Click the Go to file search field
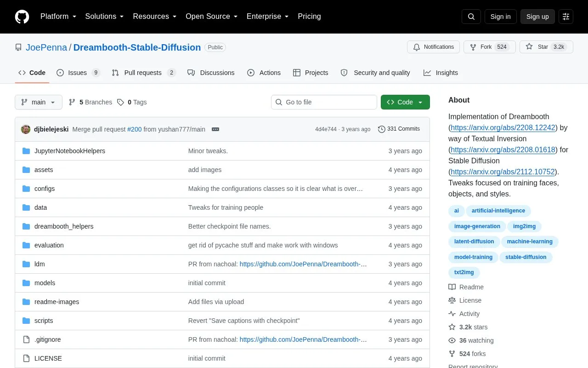The width and height of the screenshot is (588, 368). pyautogui.click(x=324, y=102)
